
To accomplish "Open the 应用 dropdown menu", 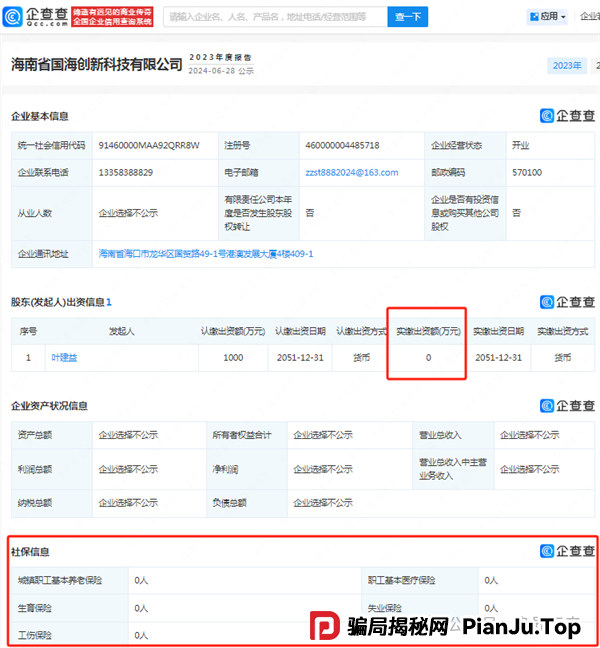I will click(x=548, y=17).
